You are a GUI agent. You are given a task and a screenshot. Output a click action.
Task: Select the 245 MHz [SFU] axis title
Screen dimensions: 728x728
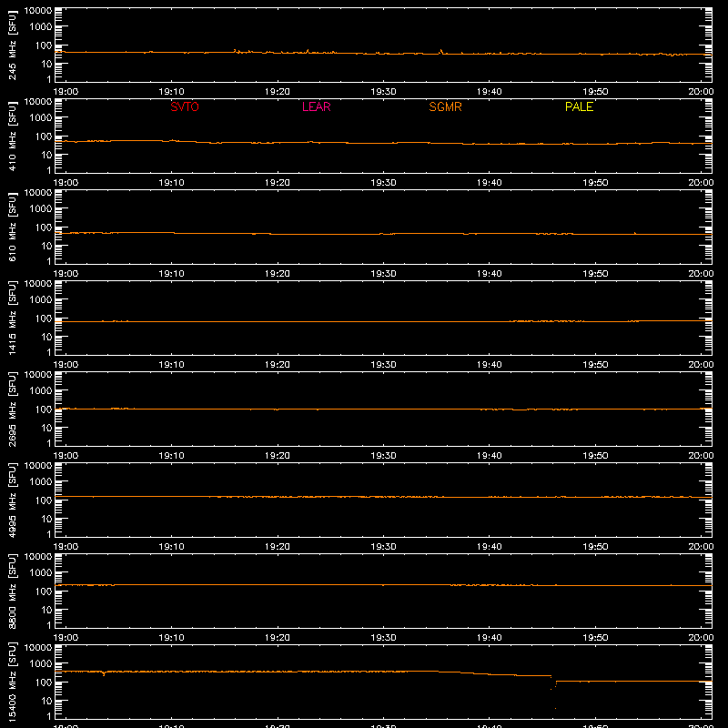click(13, 45)
